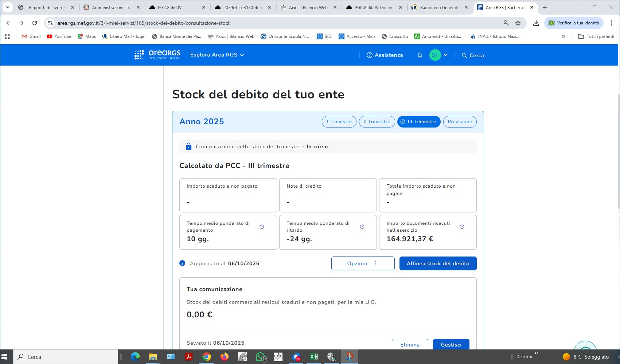Viewport: 620px width, 364px height.
Task: Open help for Tempo medio ponderato di ritardo
Action: click(x=362, y=227)
